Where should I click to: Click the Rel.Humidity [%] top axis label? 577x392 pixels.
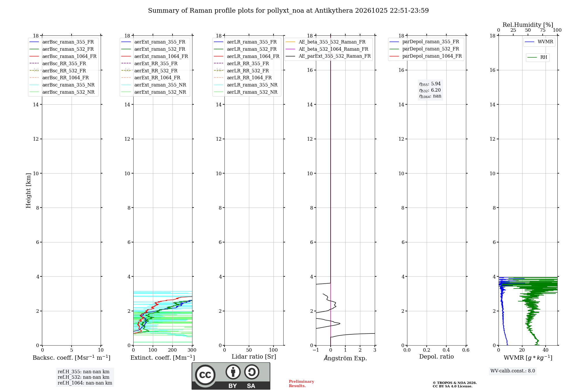[528, 25]
